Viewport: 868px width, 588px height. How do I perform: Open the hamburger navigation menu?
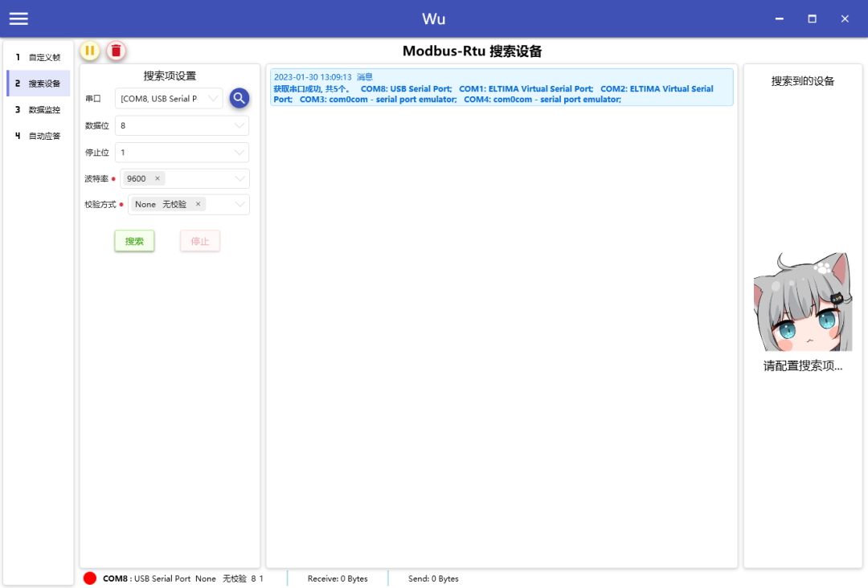(18, 18)
